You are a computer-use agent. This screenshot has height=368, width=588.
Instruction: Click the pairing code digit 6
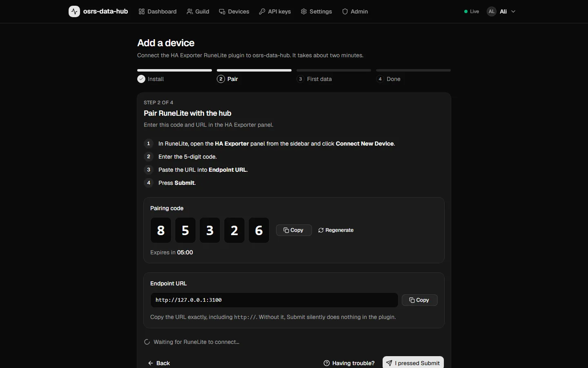(x=259, y=230)
